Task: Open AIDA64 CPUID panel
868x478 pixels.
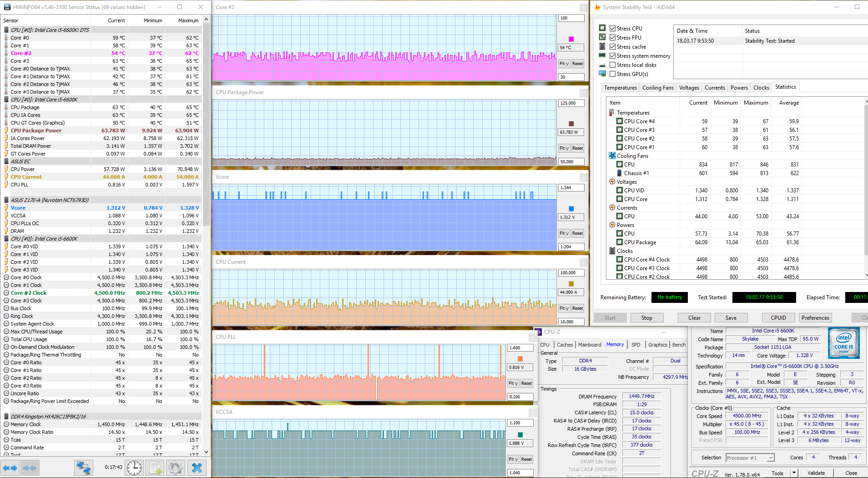Action: (x=778, y=318)
